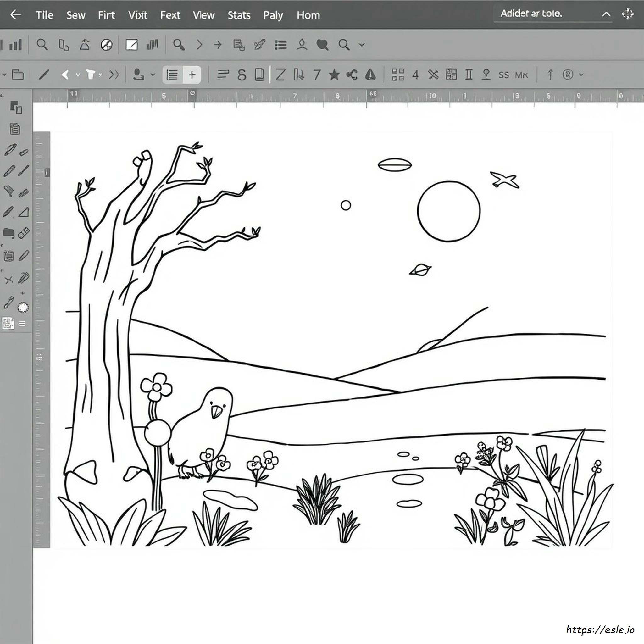Open the Firt menu
This screenshot has width=644, height=644.
(x=106, y=15)
